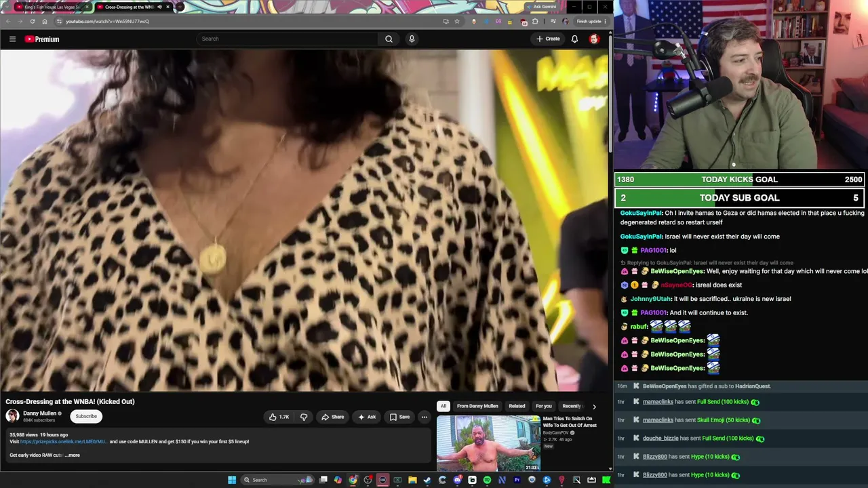This screenshot has height=488, width=868.
Task: Expand the description with ...more
Action: coord(73,455)
